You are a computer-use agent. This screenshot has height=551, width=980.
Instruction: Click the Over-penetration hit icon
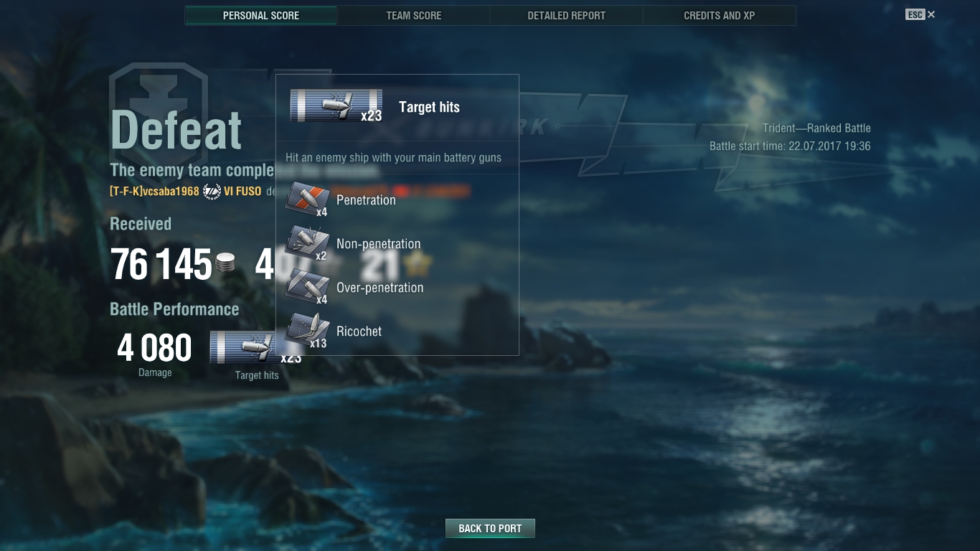pos(307,287)
